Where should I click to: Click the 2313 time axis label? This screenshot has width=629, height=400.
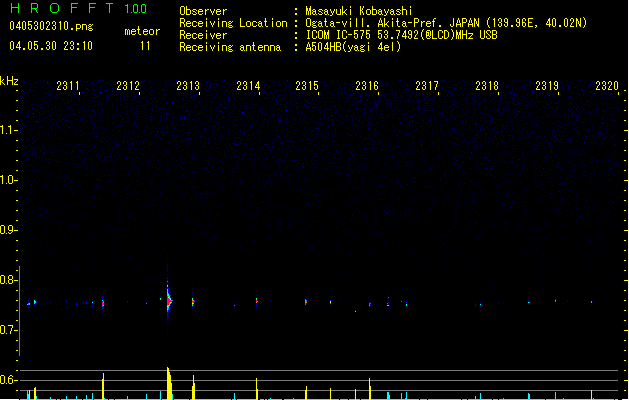(188, 86)
